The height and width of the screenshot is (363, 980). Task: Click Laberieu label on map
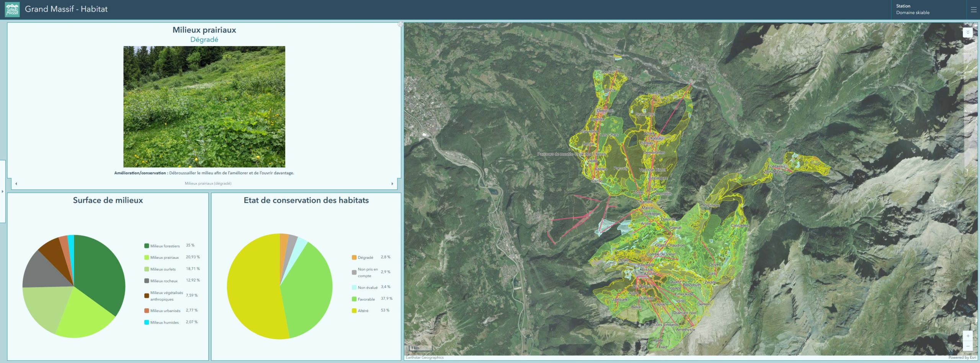(x=606, y=72)
